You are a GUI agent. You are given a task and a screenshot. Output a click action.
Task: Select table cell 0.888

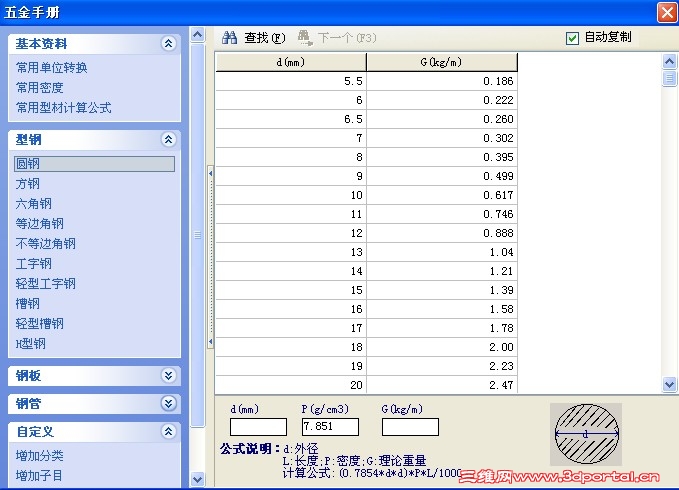(442, 233)
